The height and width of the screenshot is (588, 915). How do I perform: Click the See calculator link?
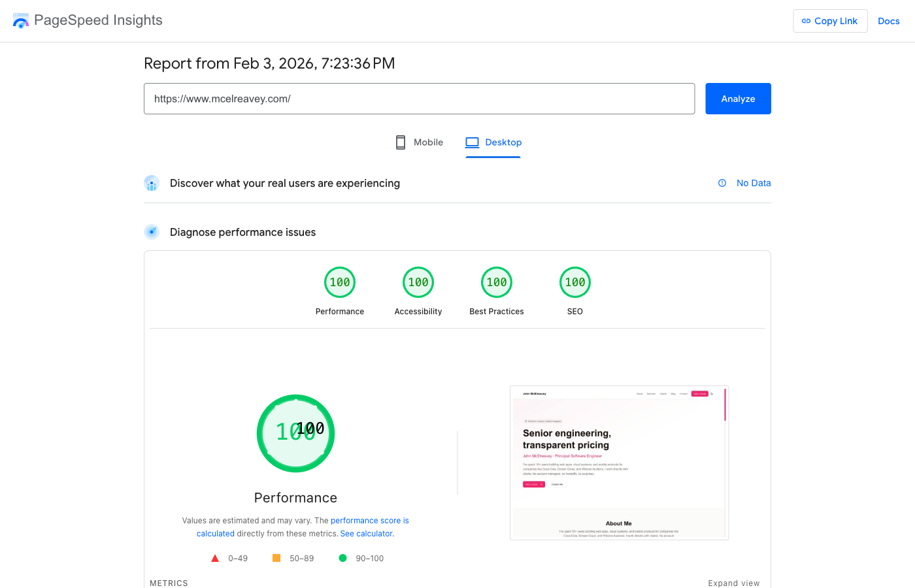coord(366,533)
